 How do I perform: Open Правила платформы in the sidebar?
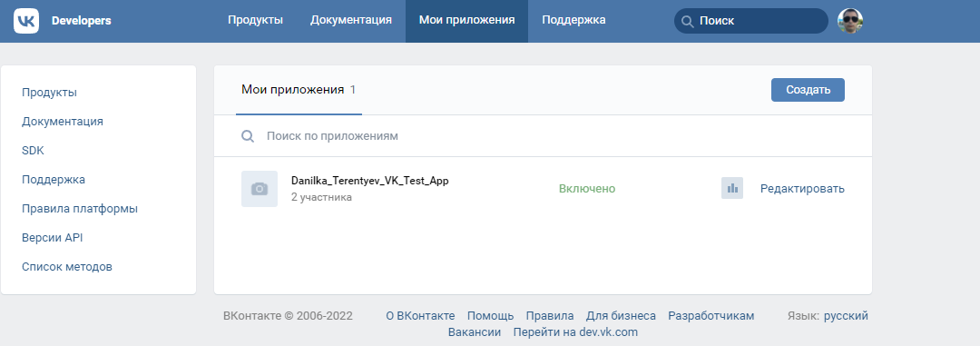80,208
